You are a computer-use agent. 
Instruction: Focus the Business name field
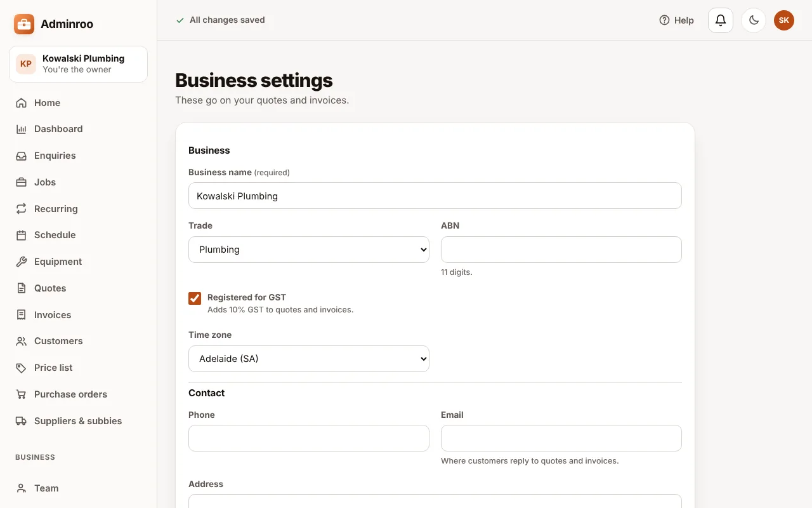pyautogui.click(x=435, y=196)
